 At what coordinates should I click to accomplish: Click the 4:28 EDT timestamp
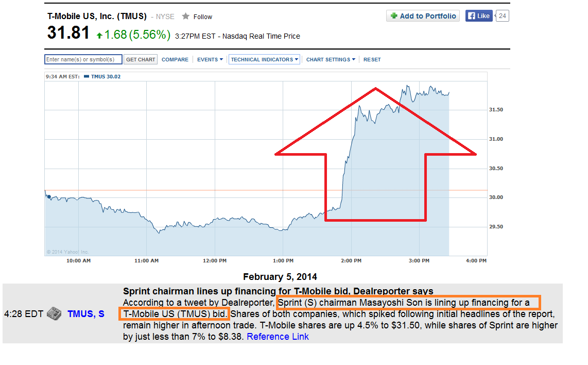[x=24, y=314]
